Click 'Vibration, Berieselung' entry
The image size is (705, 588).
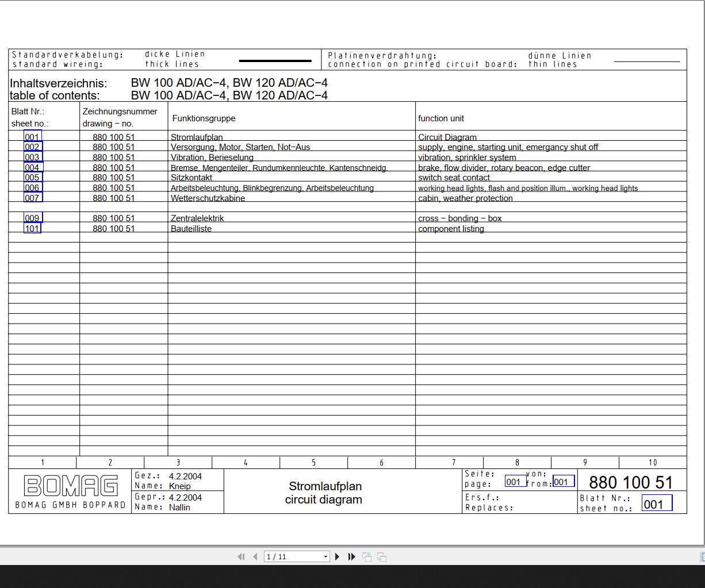tap(212, 157)
